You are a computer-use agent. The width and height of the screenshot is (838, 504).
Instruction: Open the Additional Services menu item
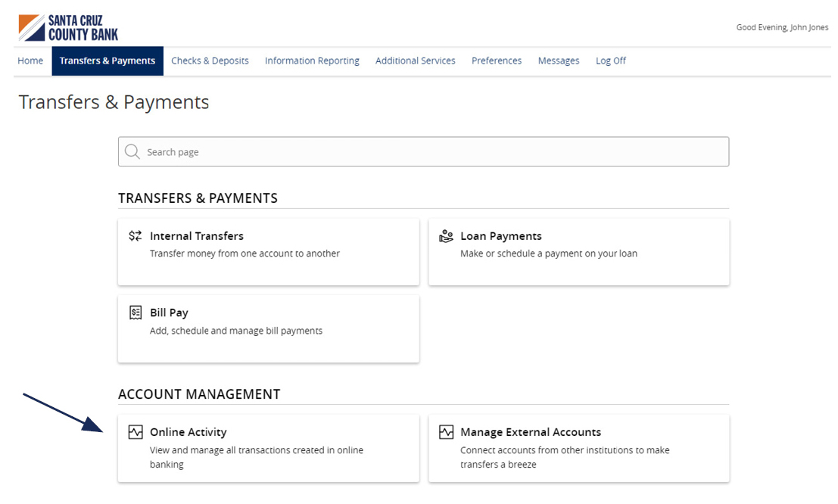[x=415, y=61]
